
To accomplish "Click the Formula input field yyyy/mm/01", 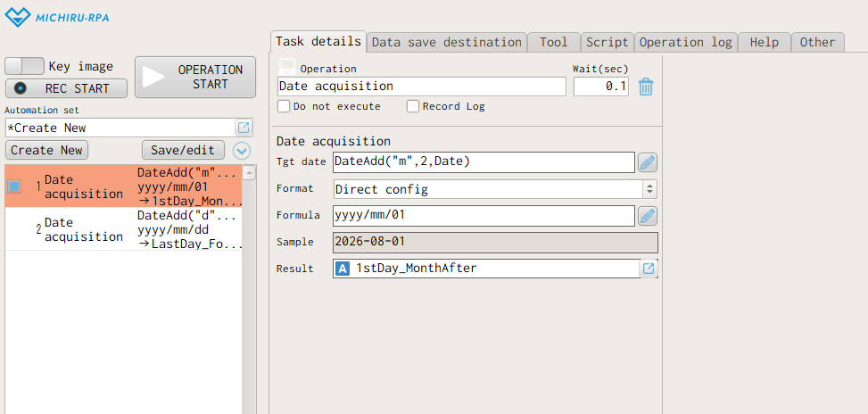I will coord(484,216).
